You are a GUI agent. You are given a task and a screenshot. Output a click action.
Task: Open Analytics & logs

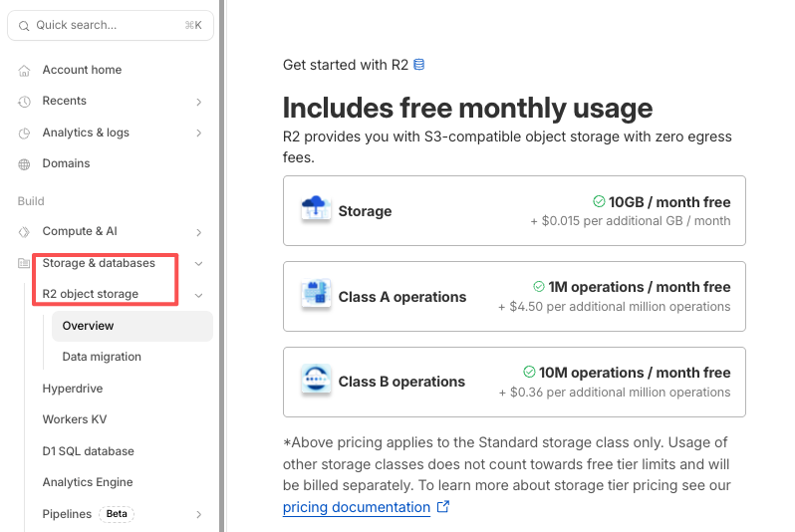click(x=86, y=133)
